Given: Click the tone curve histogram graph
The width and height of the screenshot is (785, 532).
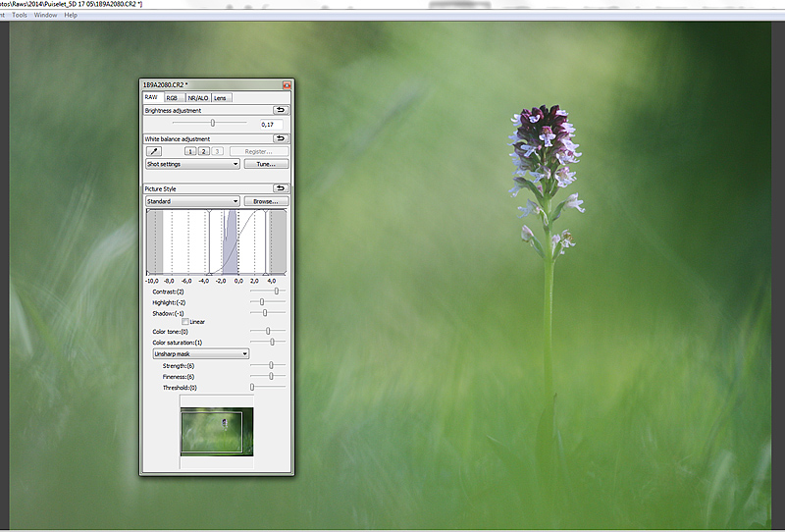Looking at the screenshot, I should (x=216, y=242).
